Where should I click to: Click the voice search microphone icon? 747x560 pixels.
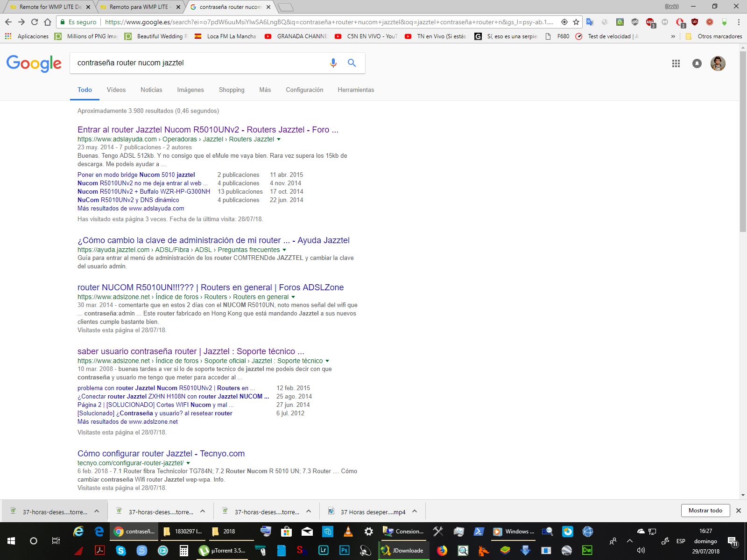[x=333, y=63]
